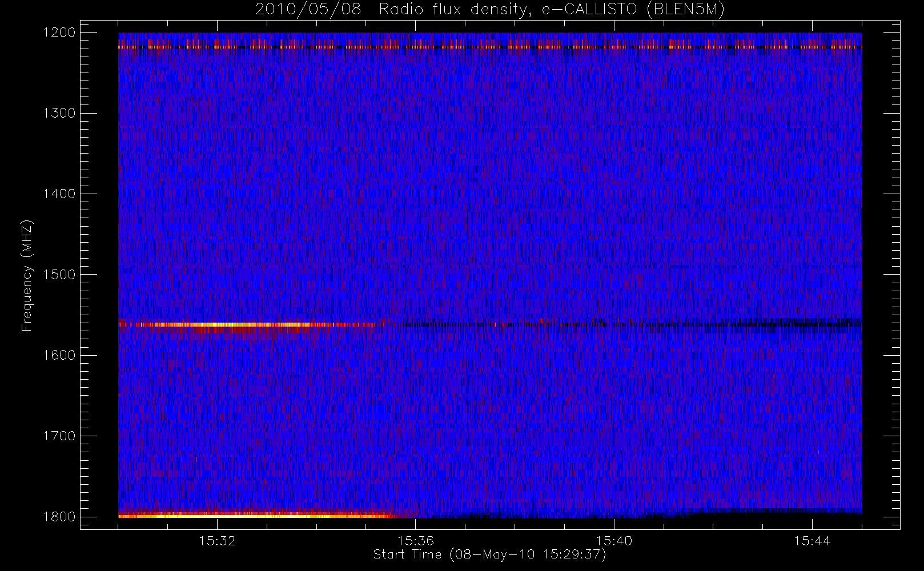
Task: Click the 15:32 time tick label
Action: [x=217, y=541]
